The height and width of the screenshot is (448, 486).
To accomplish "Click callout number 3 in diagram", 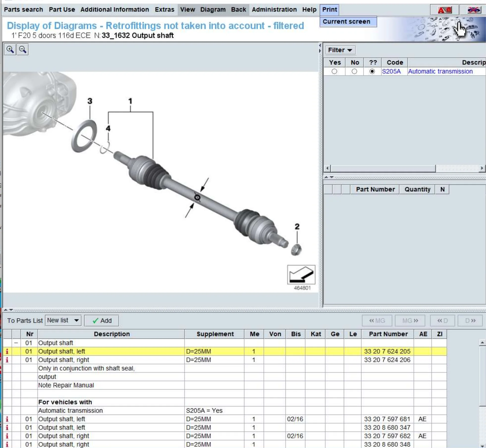I will click(90, 101).
